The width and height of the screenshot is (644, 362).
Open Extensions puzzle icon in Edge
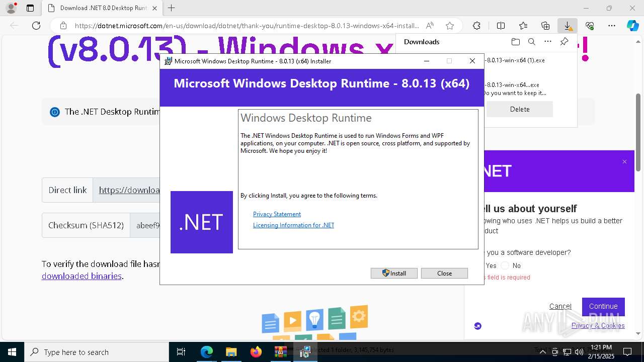click(x=476, y=26)
